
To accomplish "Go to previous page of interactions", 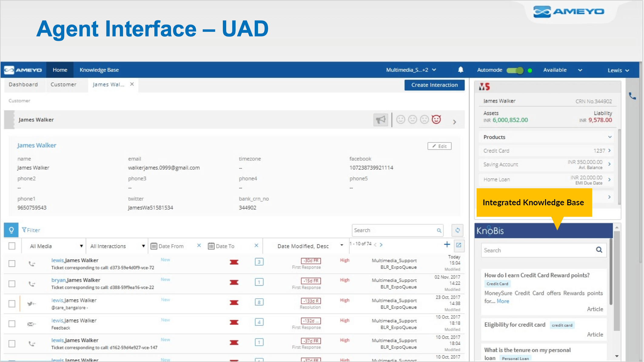I will pos(375,245).
